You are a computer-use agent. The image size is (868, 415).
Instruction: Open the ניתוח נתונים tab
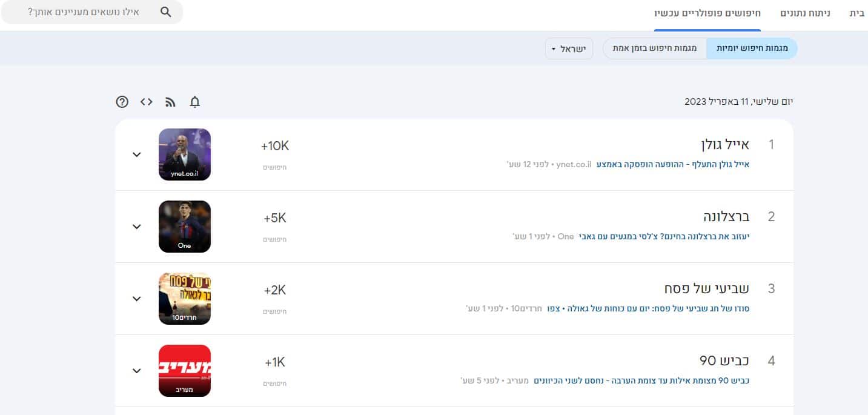click(804, 13)
